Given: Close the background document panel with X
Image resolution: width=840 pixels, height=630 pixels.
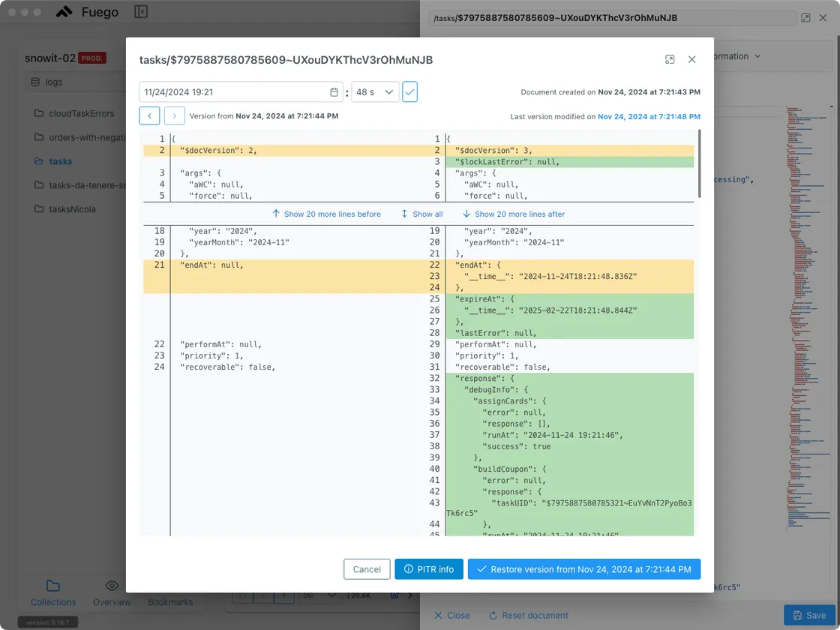Looking at the screenshot, I should 823,18.
